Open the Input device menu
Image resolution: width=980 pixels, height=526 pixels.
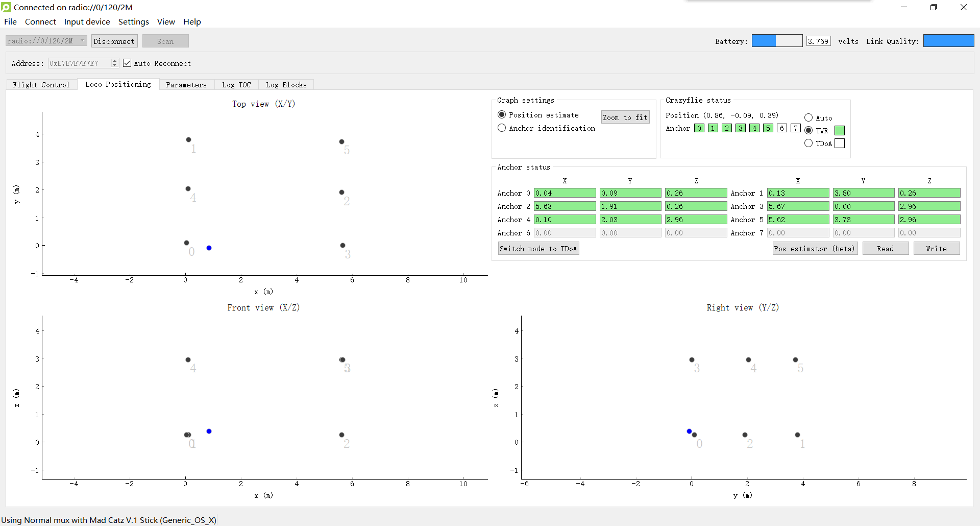click(87, 22)
